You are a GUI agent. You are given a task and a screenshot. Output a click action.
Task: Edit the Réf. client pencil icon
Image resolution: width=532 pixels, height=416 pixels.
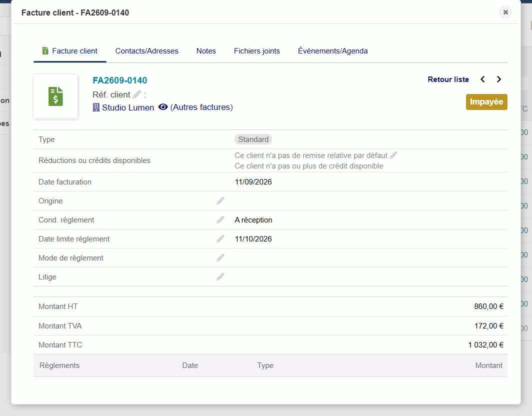(137, 94)
